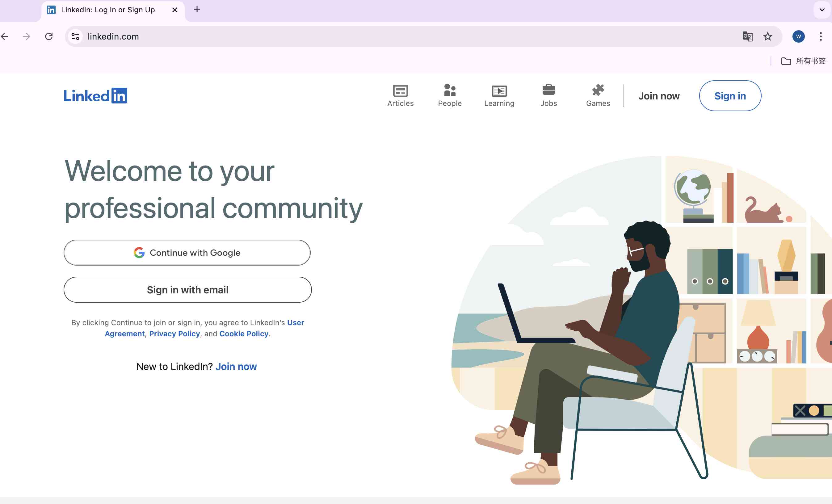Screen dimensions: 832x504
Task: Open a new tab with plus icon
Action: [197, 10]
